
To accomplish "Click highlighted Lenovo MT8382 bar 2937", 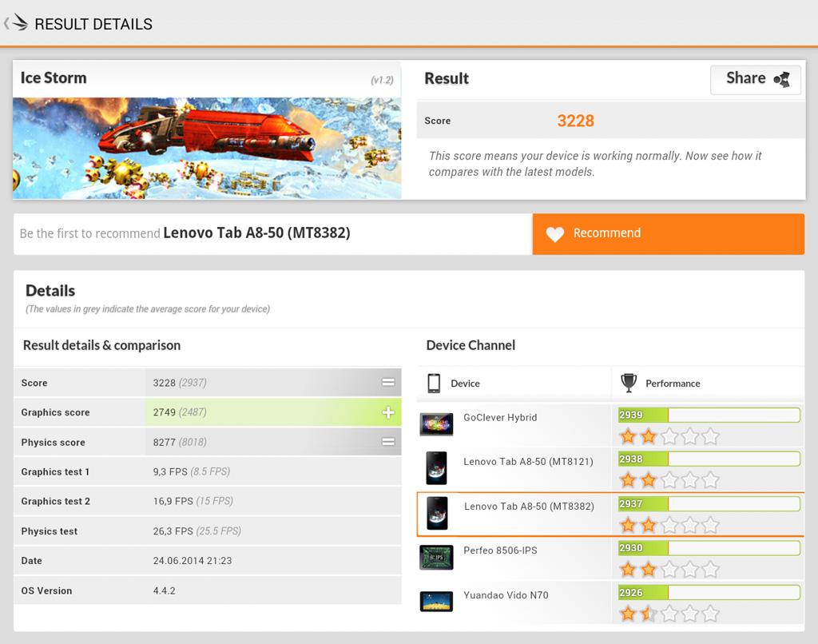I will tap(709, 503).
